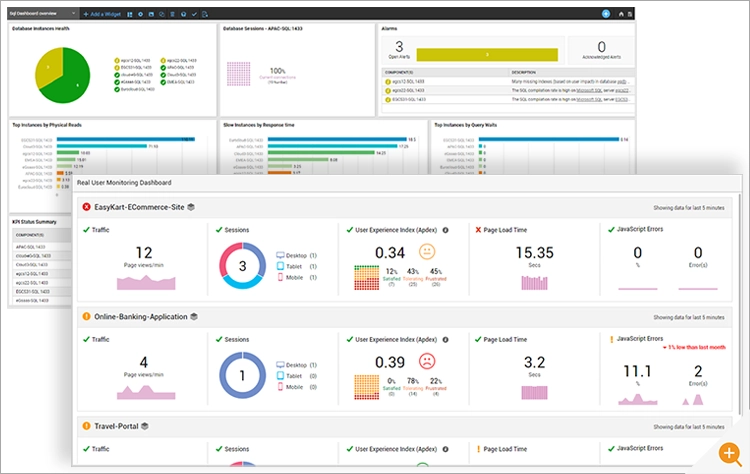Click the yellow open alerts bar
Viewport: 750px width, 474px height.
click(487, 55)
